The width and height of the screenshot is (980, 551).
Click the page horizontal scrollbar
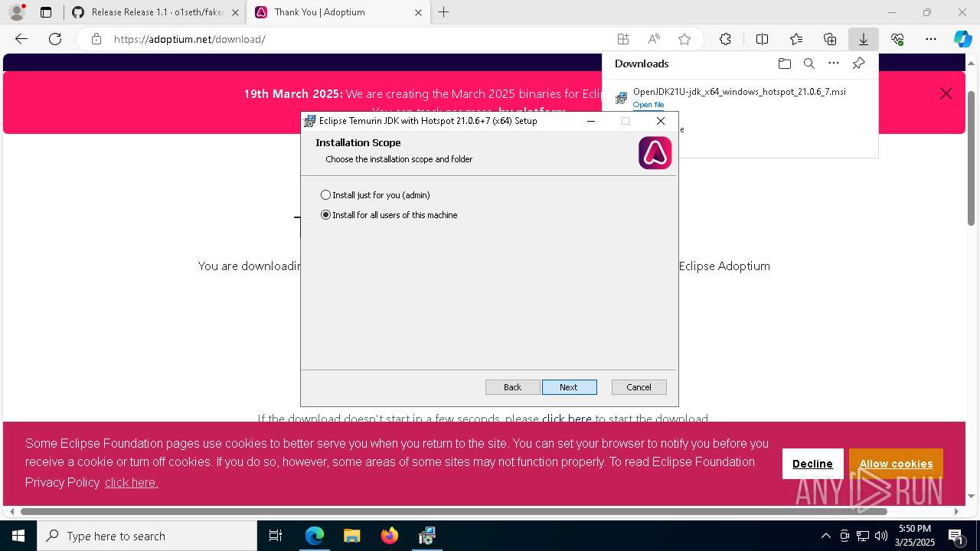(453, 511)
